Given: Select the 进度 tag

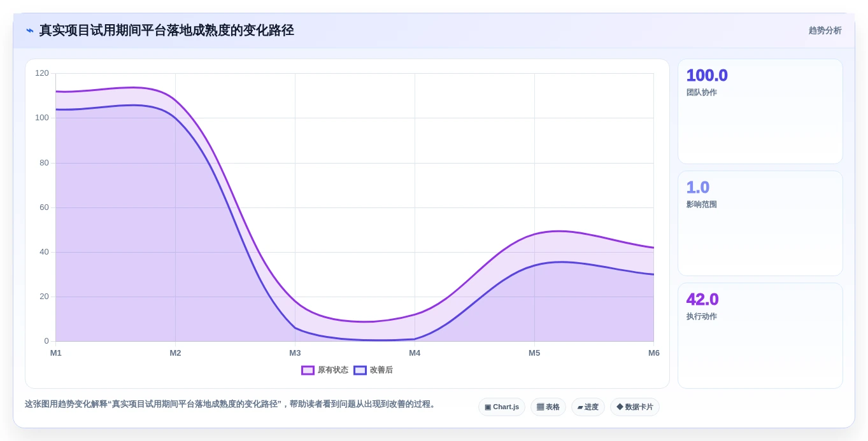Looking at the screenshot, I should [x=588, y=407].
